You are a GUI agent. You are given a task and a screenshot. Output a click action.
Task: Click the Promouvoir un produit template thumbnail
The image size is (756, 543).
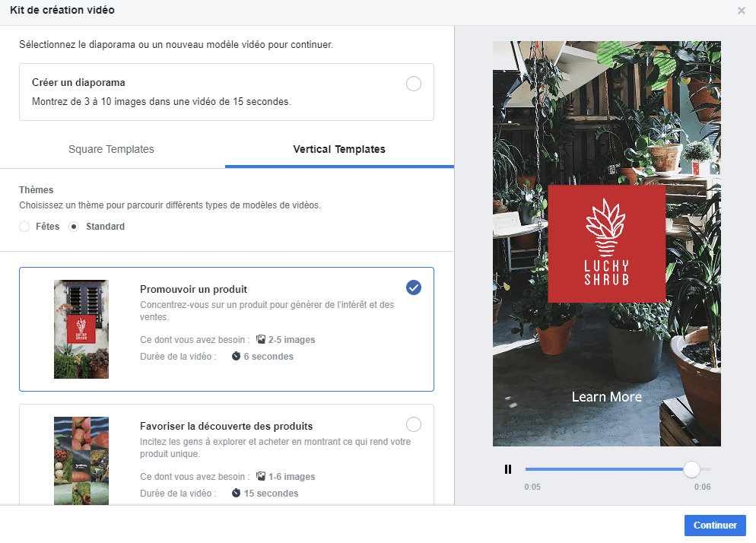(81, 329)
